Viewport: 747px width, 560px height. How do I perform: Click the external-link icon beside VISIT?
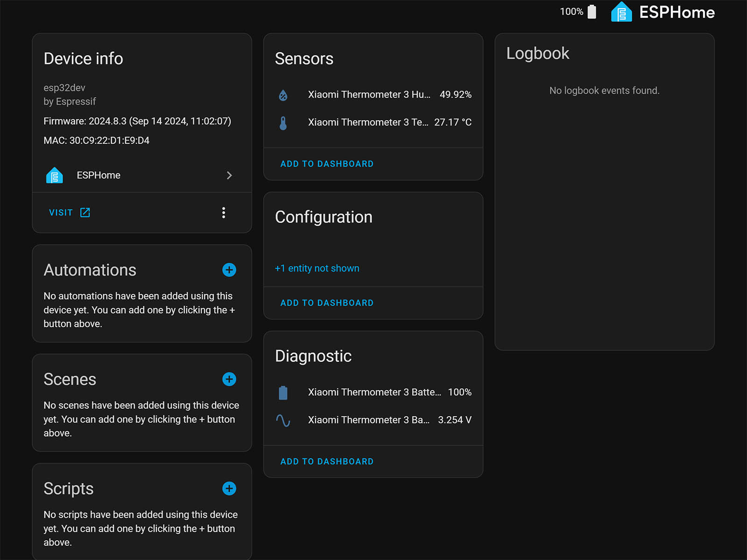click(x=85, y=212)
